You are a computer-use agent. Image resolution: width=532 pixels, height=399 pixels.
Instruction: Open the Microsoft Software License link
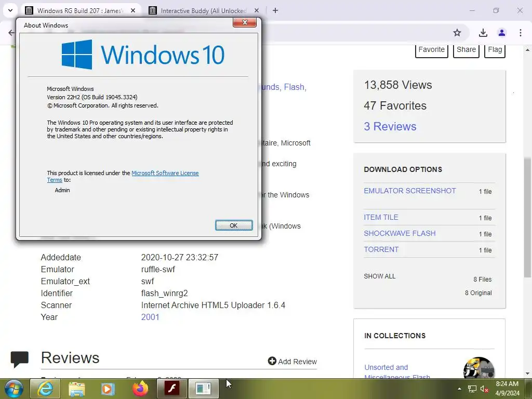pyautogui.click(x=165, y=173)
